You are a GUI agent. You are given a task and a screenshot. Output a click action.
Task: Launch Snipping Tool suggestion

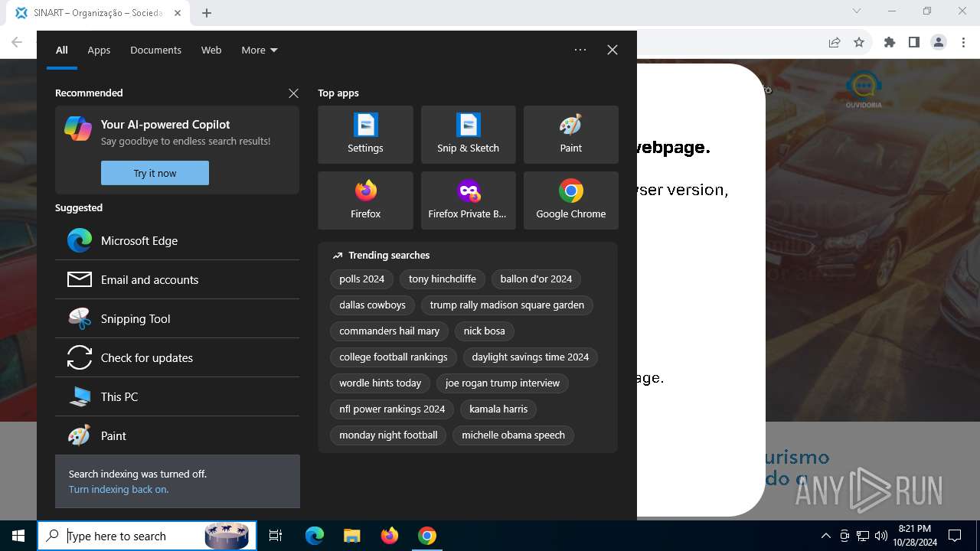177,318
